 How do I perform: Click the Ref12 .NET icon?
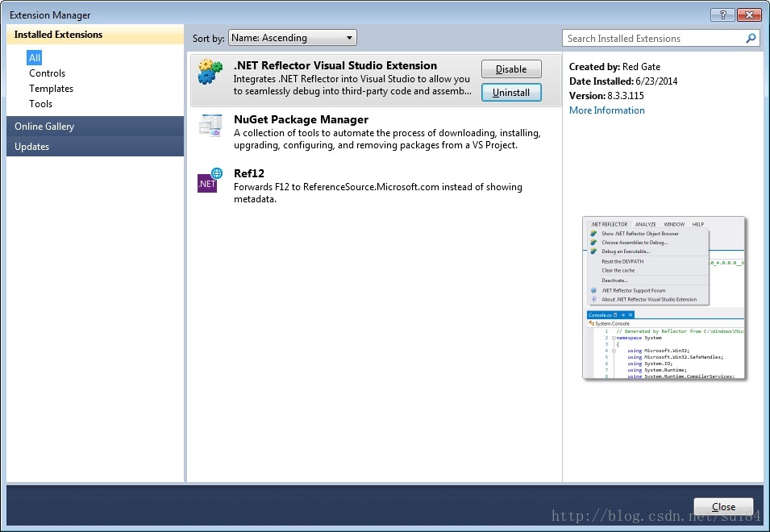[210, 180]
